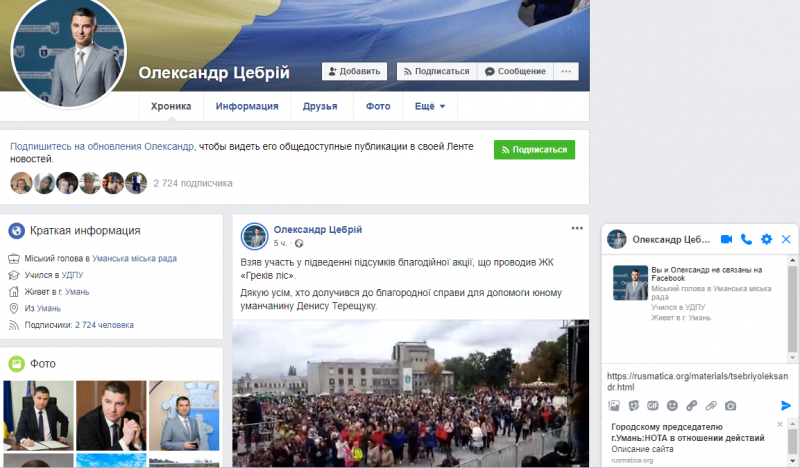Viewport: 800px width, 468px height.
Task: Play the crowd video in the post
Action: pyautogui.click(x=411, y=393)
